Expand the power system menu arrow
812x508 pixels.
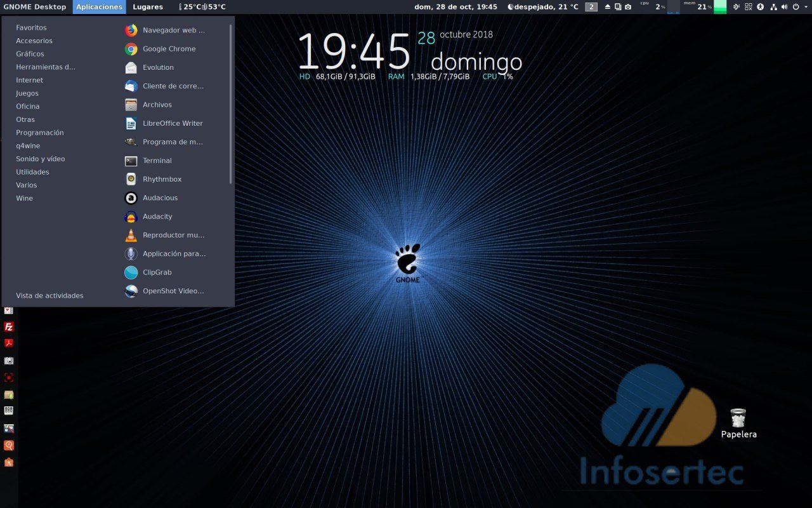tap(804, 7)
